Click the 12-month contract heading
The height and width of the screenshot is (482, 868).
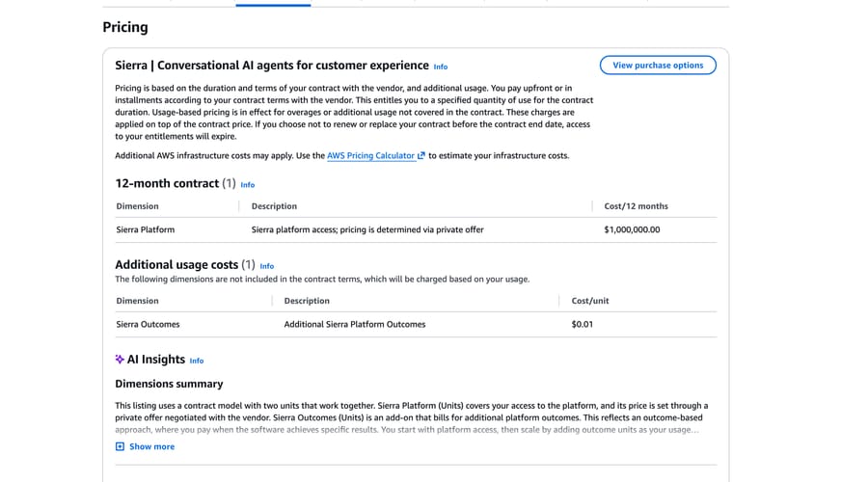point(167,184)
